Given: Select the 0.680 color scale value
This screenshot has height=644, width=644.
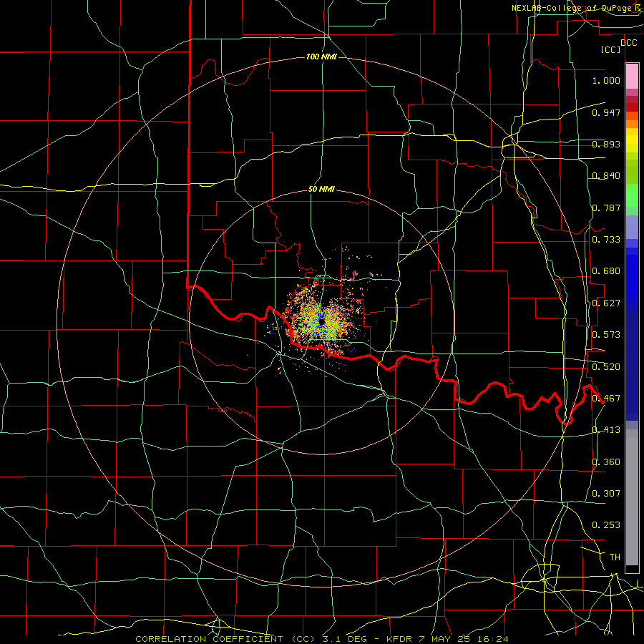Looking at the screenshot, I should (606, 271).
